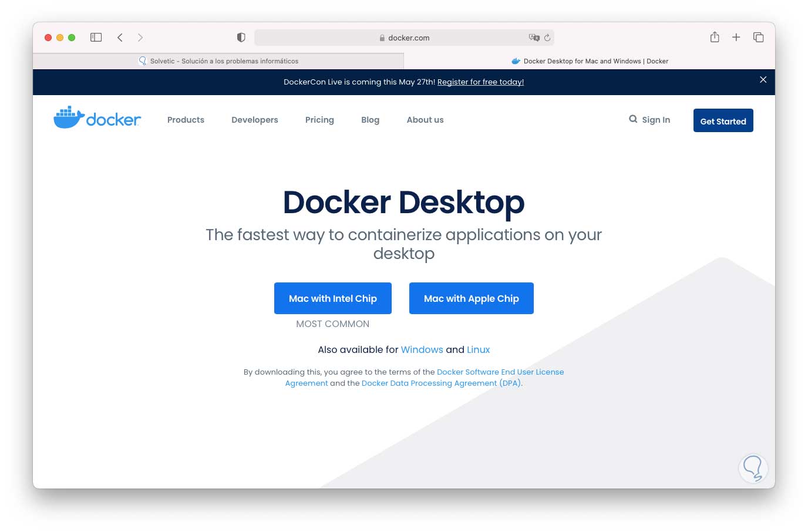Download Docker for Mac with Apple Chip
The width and height of the screenshot is (808, 532).
click(472, 298)
